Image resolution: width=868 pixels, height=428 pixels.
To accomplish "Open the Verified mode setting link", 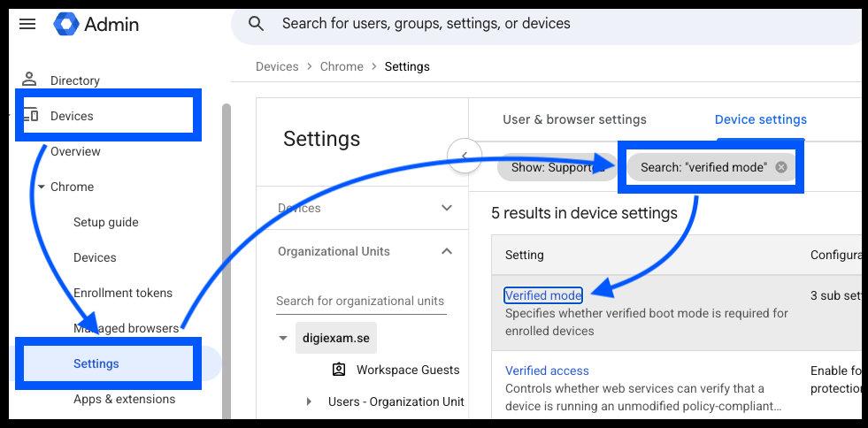I will [x=543, y=296].
